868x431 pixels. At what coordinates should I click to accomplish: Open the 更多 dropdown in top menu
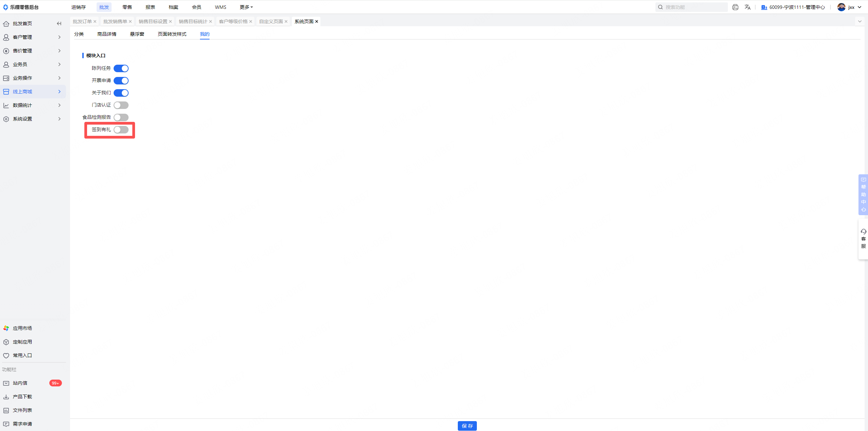(246, 7)
